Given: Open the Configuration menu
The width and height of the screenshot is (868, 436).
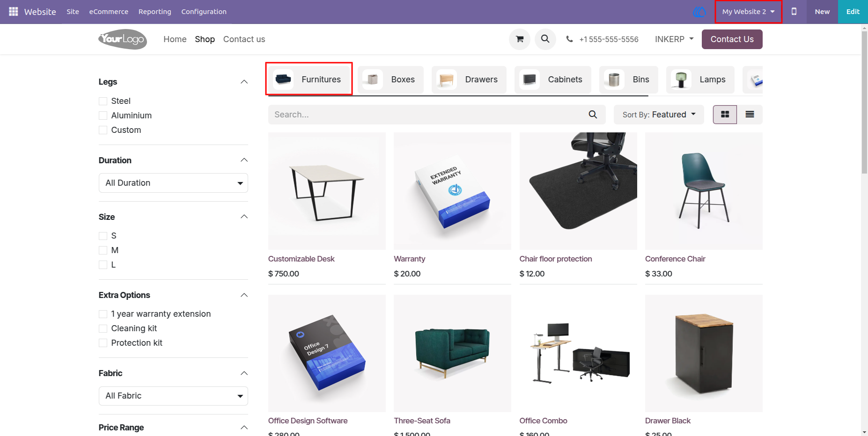Looking at the screenshot, I should (204, 12).
